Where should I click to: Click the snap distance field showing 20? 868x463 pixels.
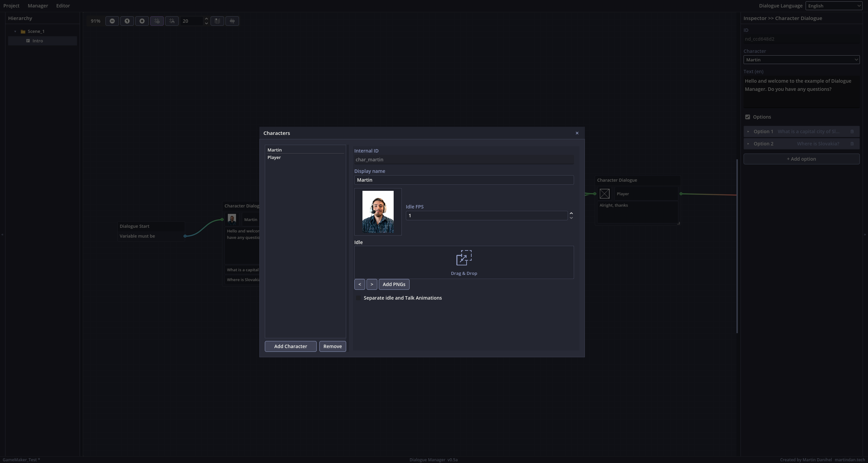pos(192,21)
